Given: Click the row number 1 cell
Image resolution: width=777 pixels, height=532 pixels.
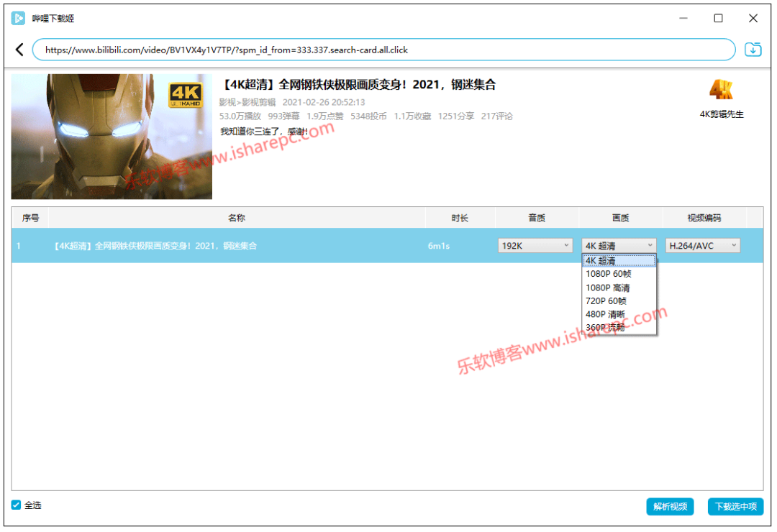Looking at the screenshot, I should click(18, 246).
